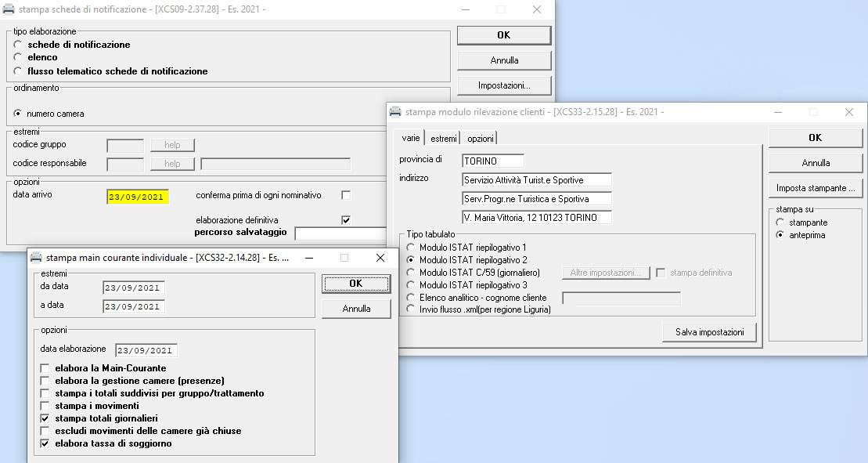The image size is (868, 463).
Task: Open the 'Impostazioni...' settings button
Action: click(x=504, y=85)
